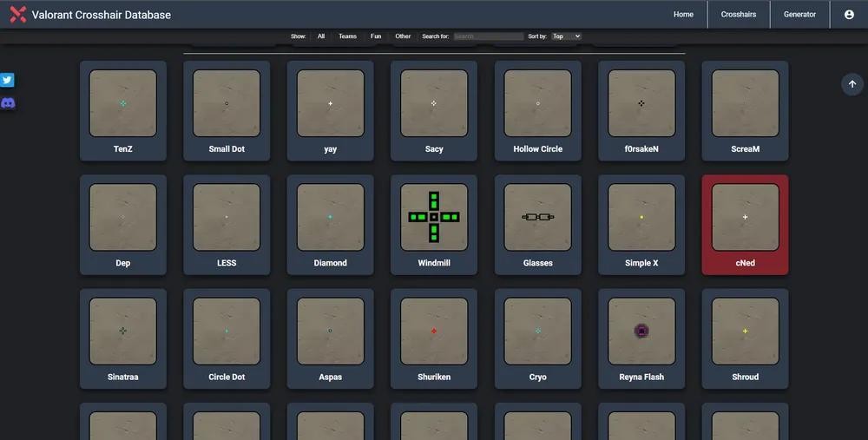Open the Discord link icon

click(8, 103)
